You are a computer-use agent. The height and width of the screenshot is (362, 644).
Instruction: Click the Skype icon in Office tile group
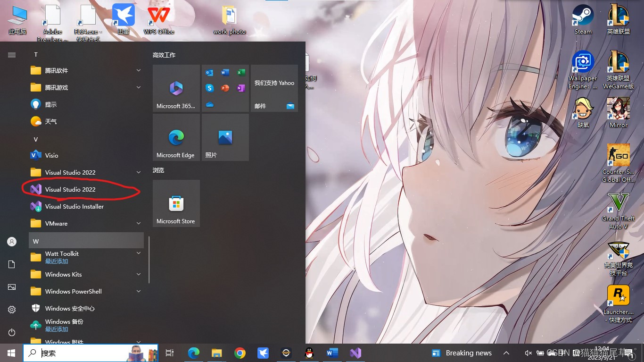[209, 88]
